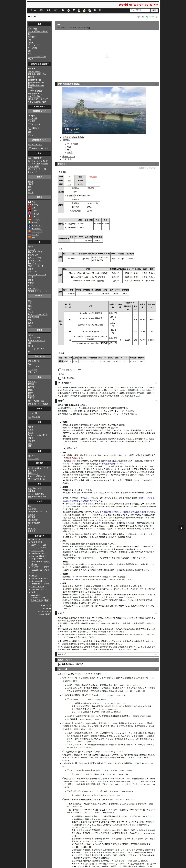Viewport: 186px width, 868px height.
Task: Click the 検索 search button
Action: click(x=154, y=10)
